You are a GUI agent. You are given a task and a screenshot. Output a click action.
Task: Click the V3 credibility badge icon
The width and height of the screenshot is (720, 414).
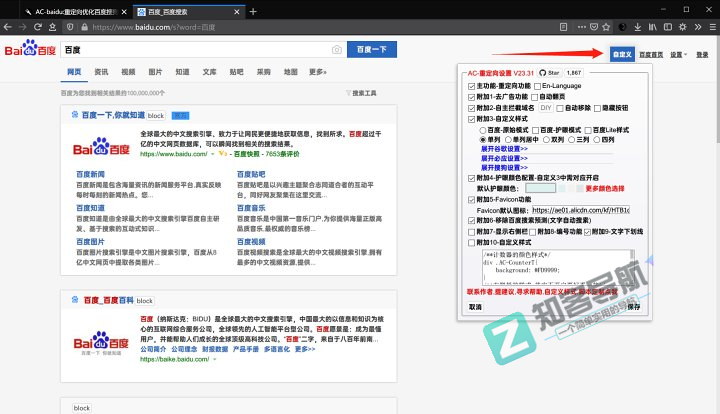223,154
